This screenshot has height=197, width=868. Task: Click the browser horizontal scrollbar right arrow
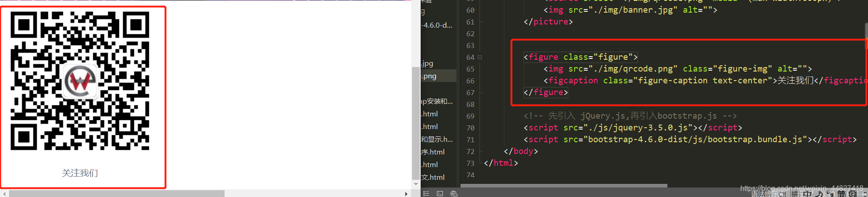point(406,194)
